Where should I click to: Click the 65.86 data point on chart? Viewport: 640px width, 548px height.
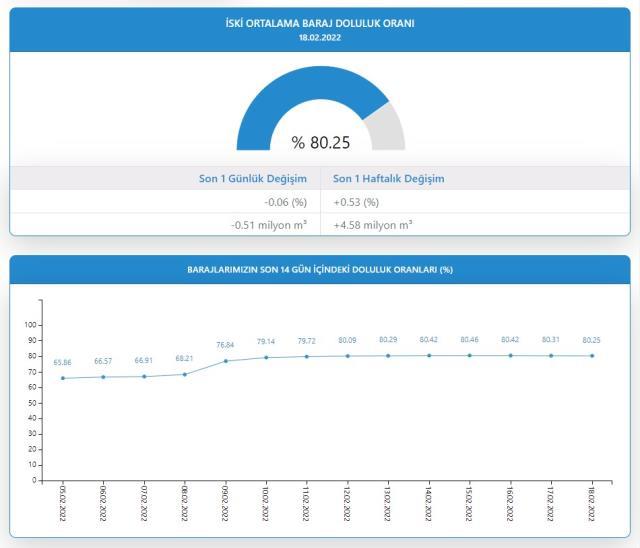pos(62,378)
